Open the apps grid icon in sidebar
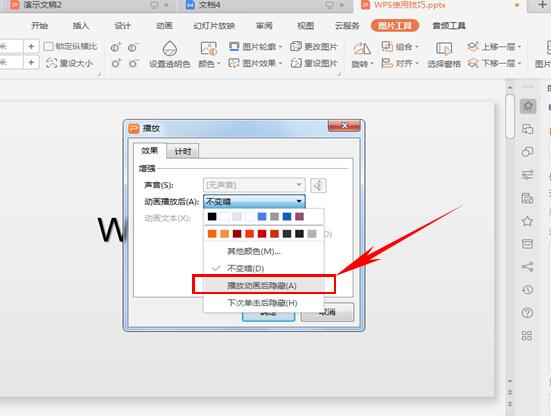 tap(527, 336)
